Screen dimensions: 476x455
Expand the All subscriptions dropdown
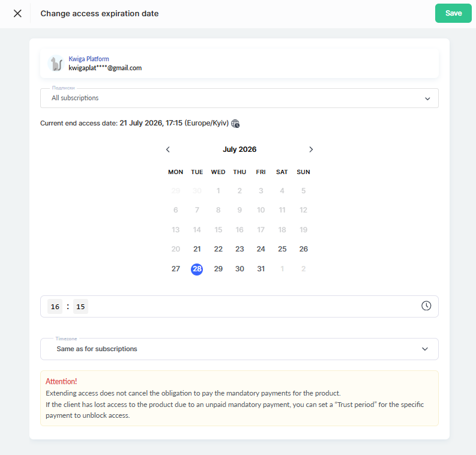[240, 98]
